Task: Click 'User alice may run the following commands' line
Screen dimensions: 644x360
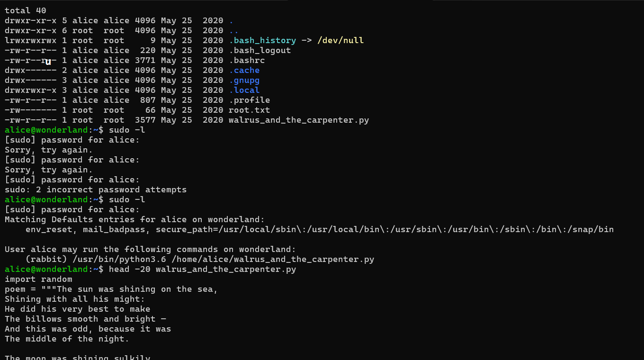Action: [151, 249]
